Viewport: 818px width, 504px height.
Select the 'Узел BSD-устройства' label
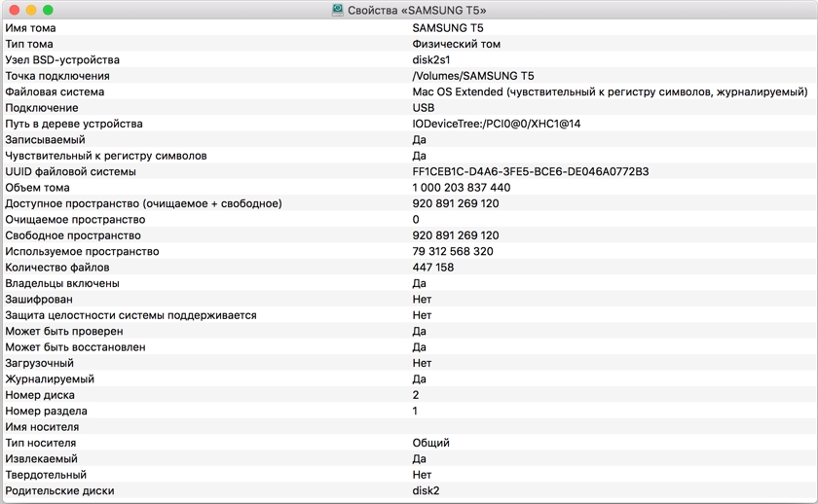coord(62,60)
